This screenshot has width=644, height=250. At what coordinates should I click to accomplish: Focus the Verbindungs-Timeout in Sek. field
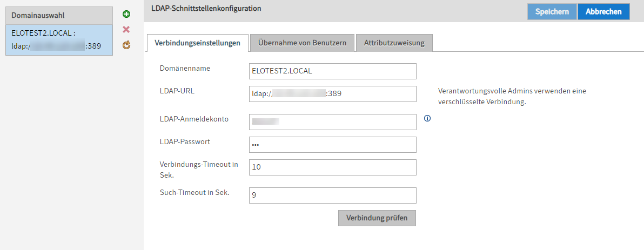pyautogui.click(x=333, y=167)
